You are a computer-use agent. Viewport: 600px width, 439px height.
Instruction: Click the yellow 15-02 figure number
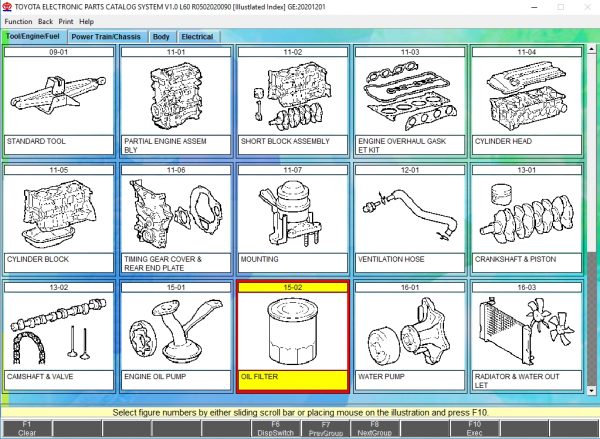[293, 287]
